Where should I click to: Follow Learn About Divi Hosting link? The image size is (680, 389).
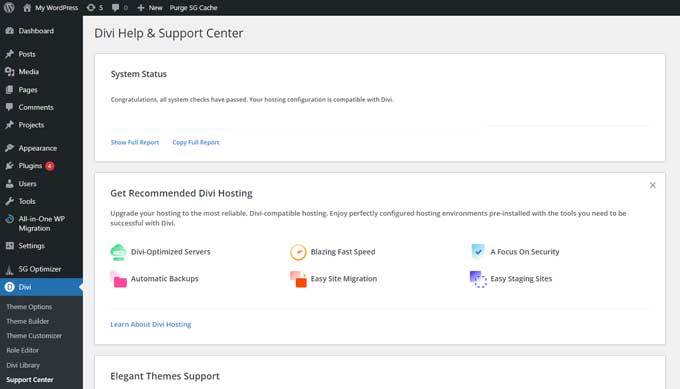click(x=150, y=324)
